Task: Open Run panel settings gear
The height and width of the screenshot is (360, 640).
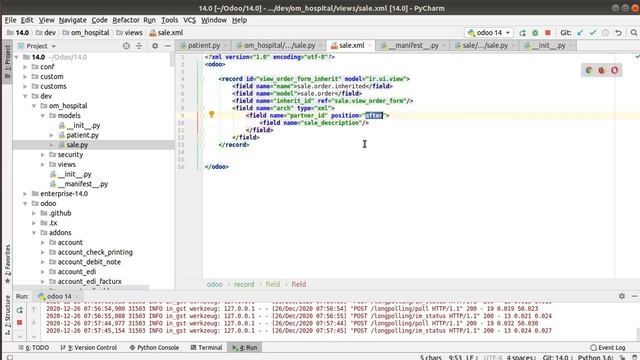Action: (x=622, y=296)
